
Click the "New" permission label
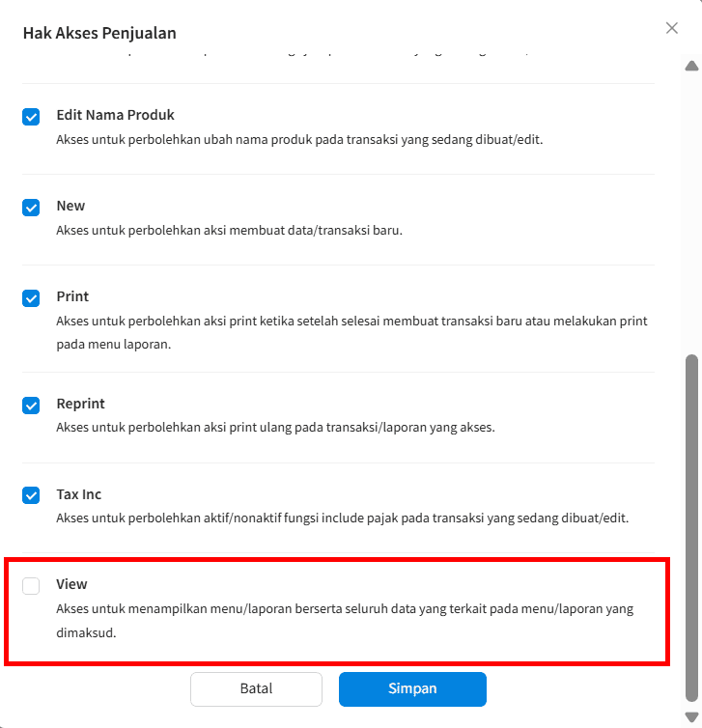tap(70, 206)
